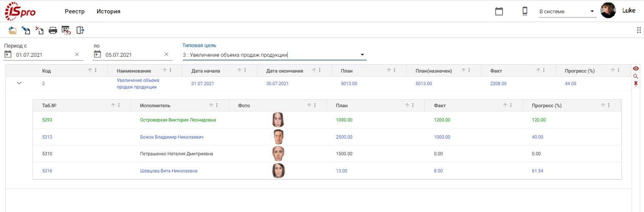Click progress value 61.54
This screenshot has width=644, height=212.
[x=538, y=171]
